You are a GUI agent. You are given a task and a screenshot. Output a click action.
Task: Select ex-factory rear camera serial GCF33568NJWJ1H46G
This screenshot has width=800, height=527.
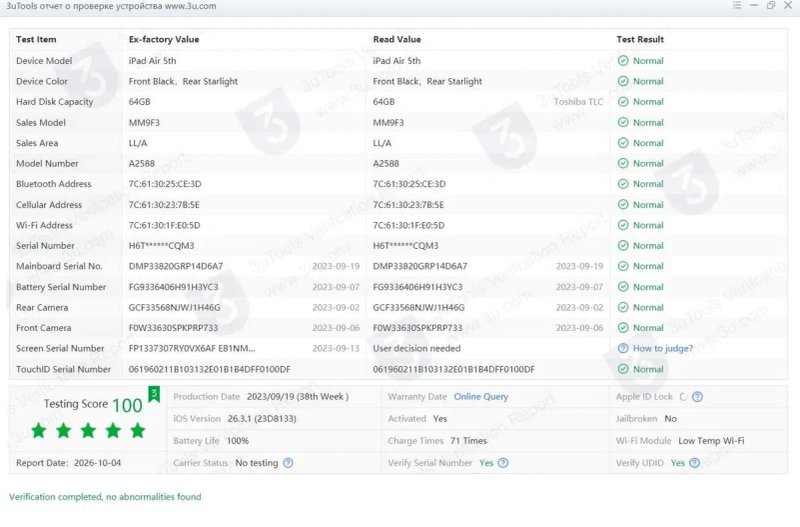coord(174,307)
